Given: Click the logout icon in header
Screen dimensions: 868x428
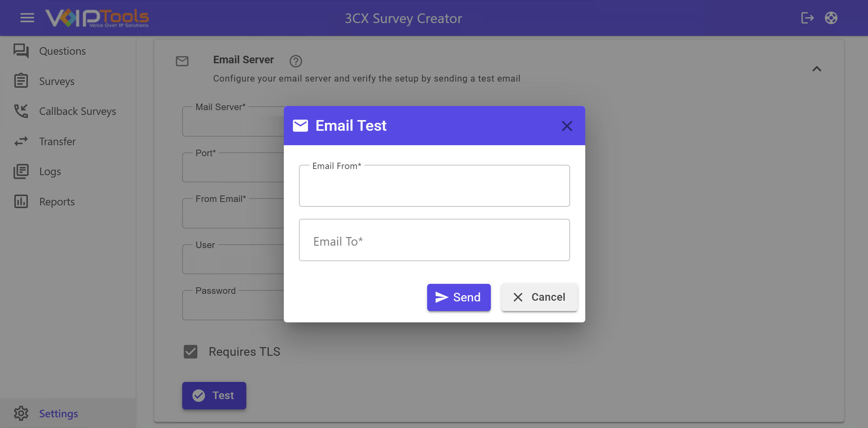Looking at the screenshot, I should pyautogui.click(x=807, y=18).
